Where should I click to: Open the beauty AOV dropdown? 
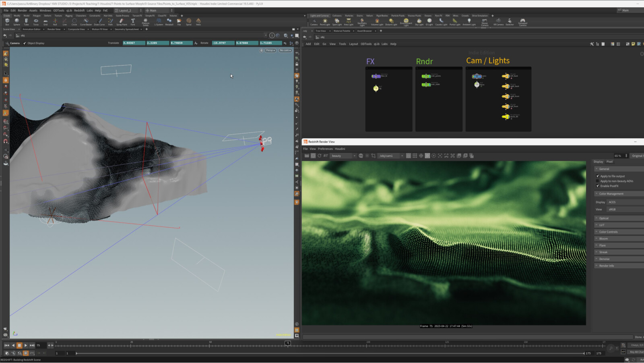pyautogui.click(x=354, y=156)
